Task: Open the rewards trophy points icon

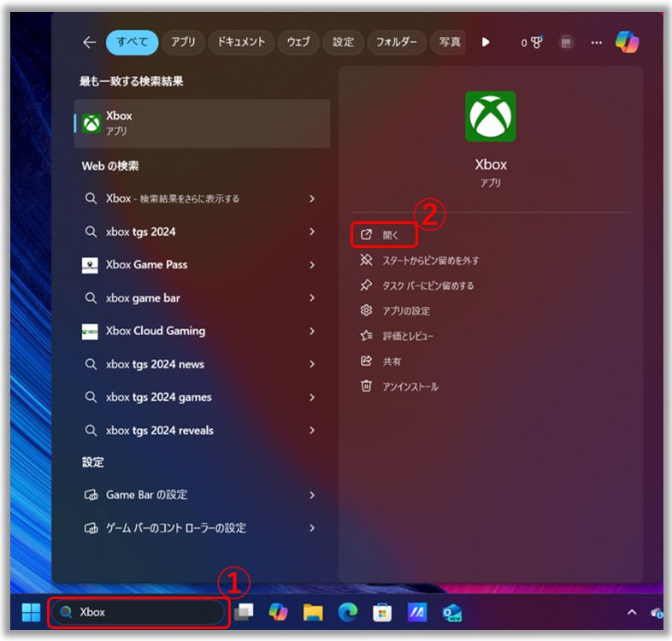Action: [532, 42]
